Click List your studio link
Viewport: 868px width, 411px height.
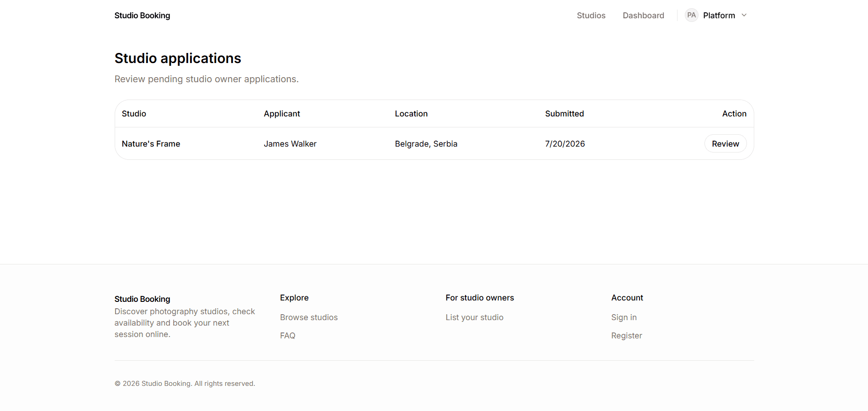474,317
